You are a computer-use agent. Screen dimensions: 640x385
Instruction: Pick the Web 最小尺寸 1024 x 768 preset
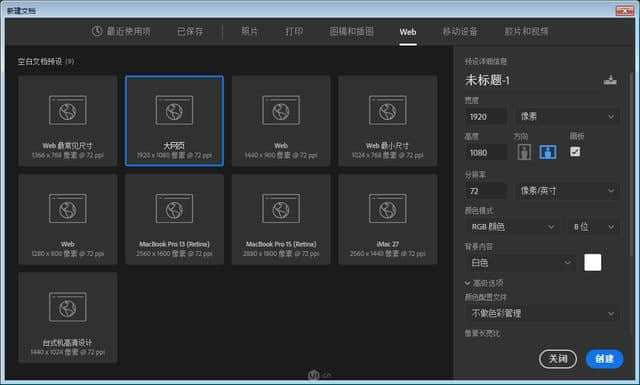388,121
